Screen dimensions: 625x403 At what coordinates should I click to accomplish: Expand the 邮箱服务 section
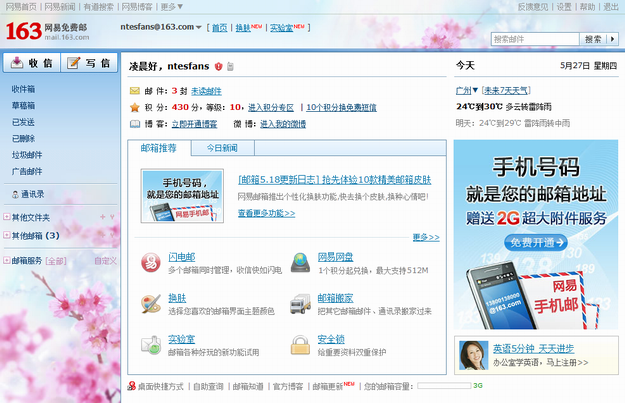coord(7,260)
